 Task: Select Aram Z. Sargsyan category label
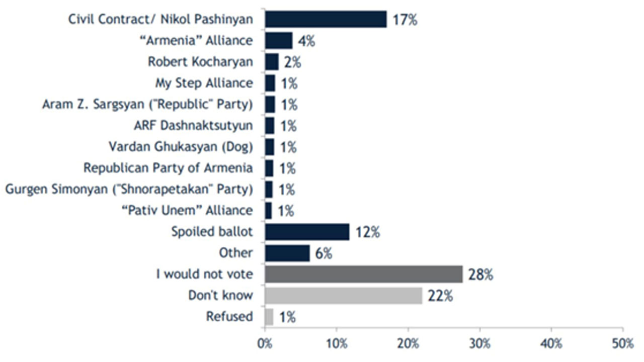coord(147,105)
